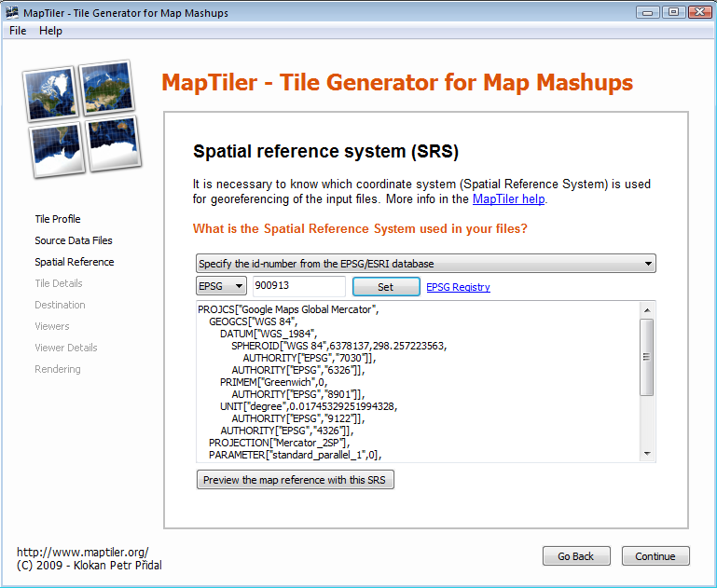Select the Viewer Details step
The height and width of the screenshot is (588, 717).
(x=66, y=348)
